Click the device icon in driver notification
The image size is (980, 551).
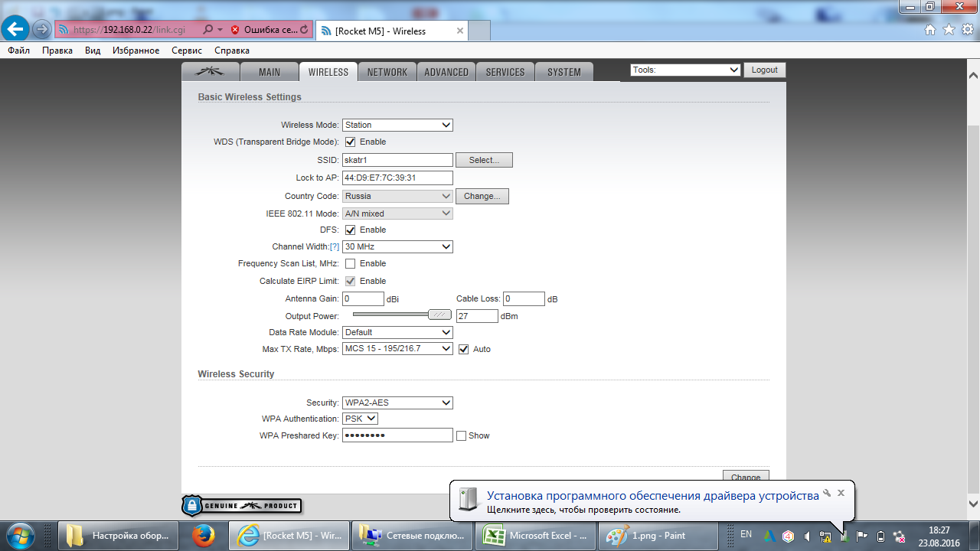click(467, 500)
